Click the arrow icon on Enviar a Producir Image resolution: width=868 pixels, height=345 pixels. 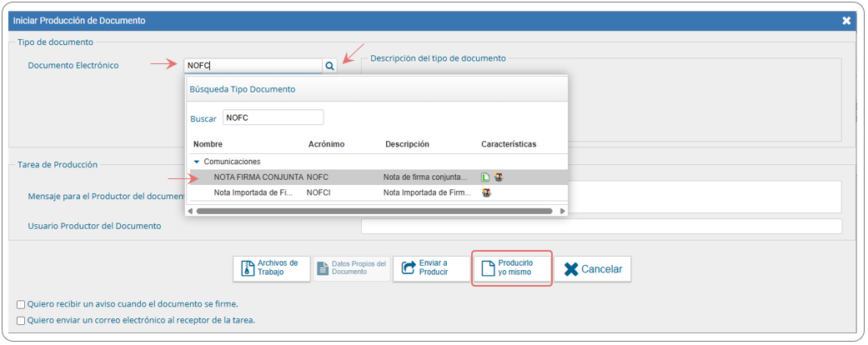pos(408,268)
